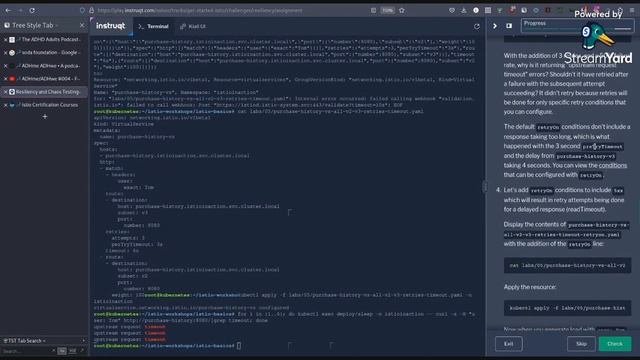Collapse the instructions panel with the chevron
The width and height of the screenshot is (640, 360).
pyautogui.click(x=495, y=26)
